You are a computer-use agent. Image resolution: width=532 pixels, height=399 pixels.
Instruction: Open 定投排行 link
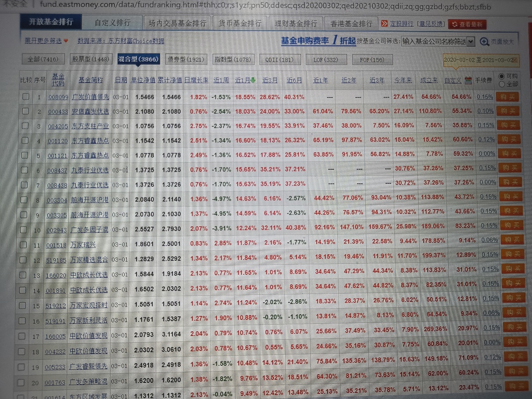401,24
